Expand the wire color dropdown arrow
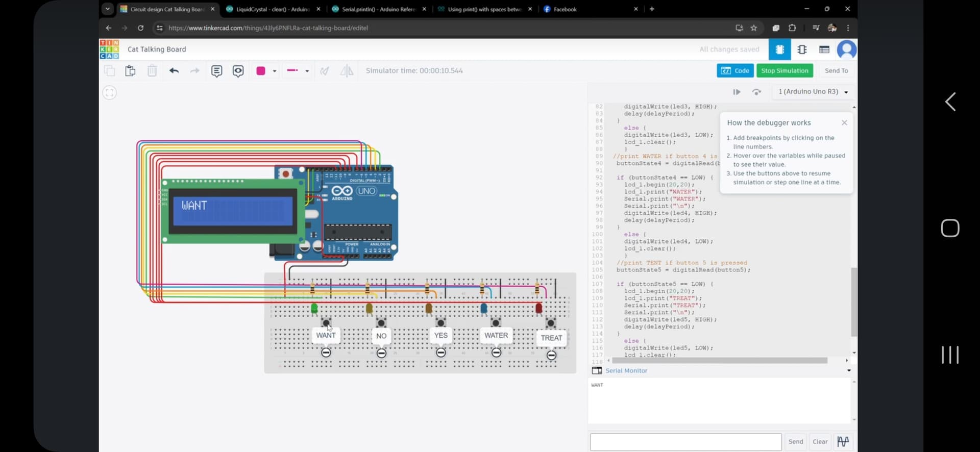Image resolution: width=980 pixels, height=452 pixels. pos(275,71)
